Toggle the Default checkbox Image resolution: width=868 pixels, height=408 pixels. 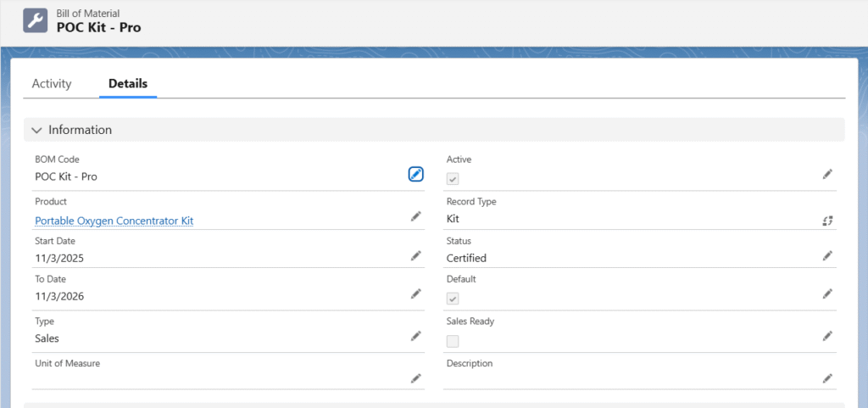click(453, 299)
